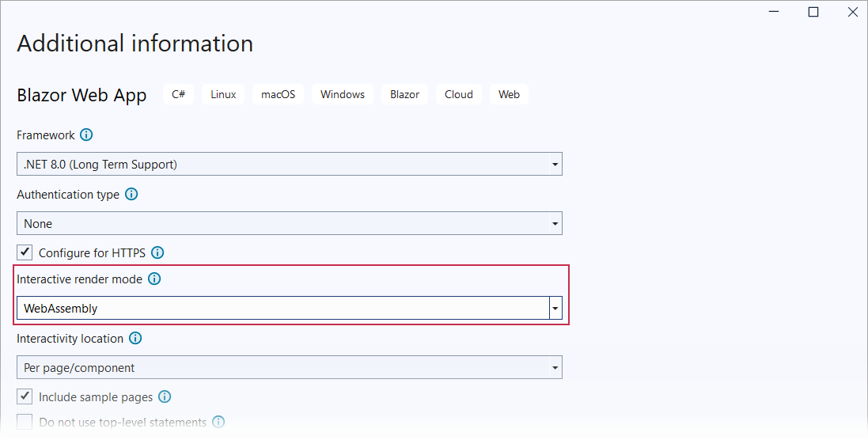Click the Framework label
Image resolution: width=868 pixels, height=440 pixels.
(x=45, y=135)
